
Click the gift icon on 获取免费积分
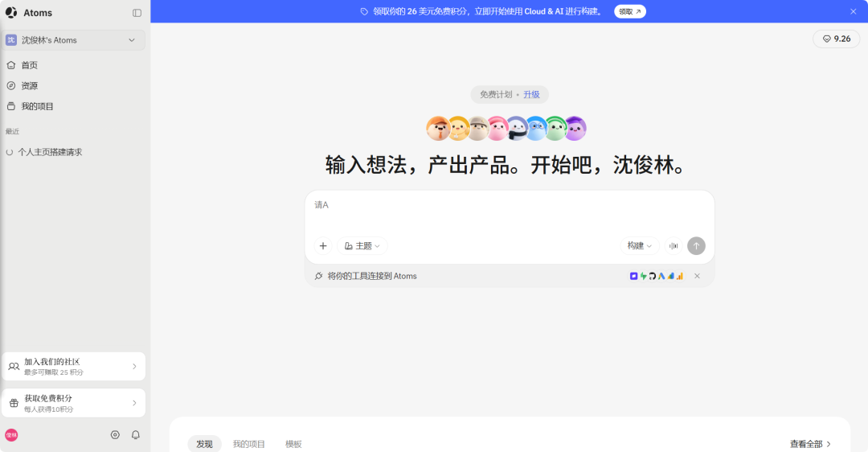click(14, 403)
